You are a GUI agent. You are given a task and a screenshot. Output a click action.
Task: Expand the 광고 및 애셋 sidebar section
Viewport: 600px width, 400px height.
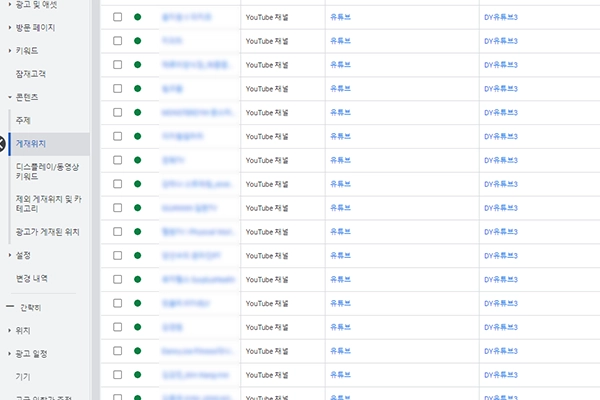coord(10,5)
